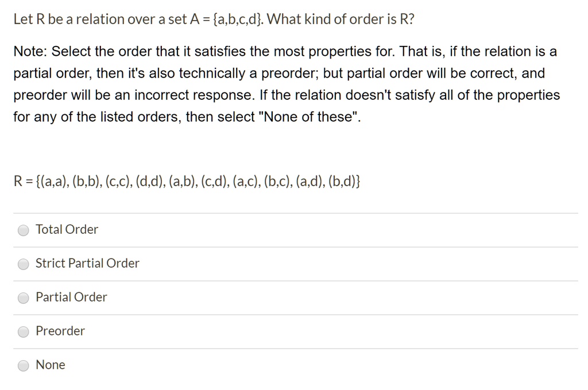The image size is (588, 390).
Task: Click the Preorder label text
Action: pyautogui.click(x=60, y=331)
